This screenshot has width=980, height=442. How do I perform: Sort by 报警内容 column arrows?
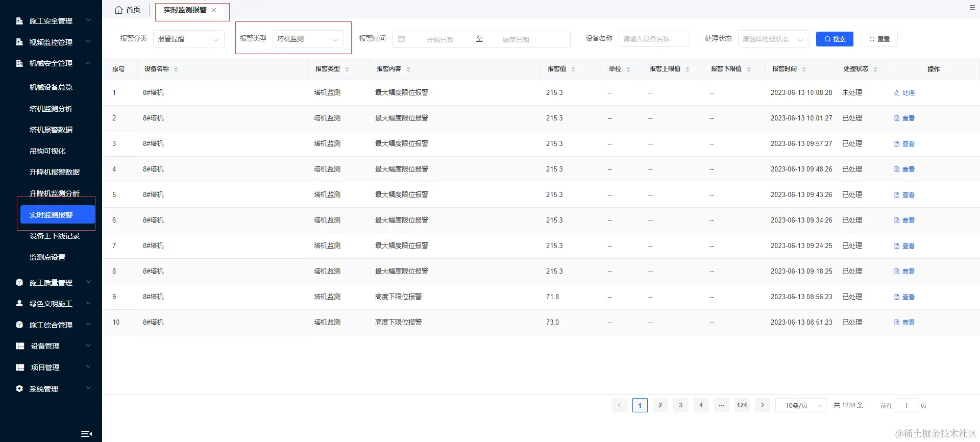click(408, 69)
